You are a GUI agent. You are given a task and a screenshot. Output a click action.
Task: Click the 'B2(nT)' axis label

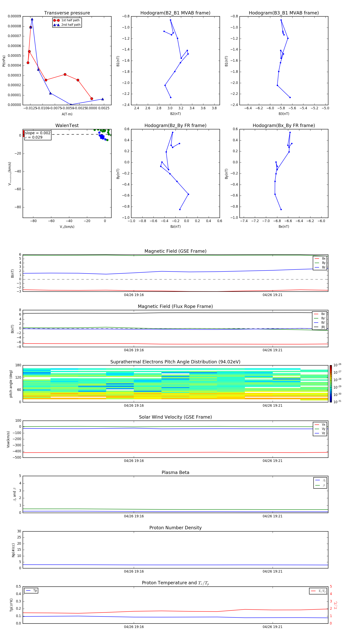pyautogui.click(x=175, y=114)
